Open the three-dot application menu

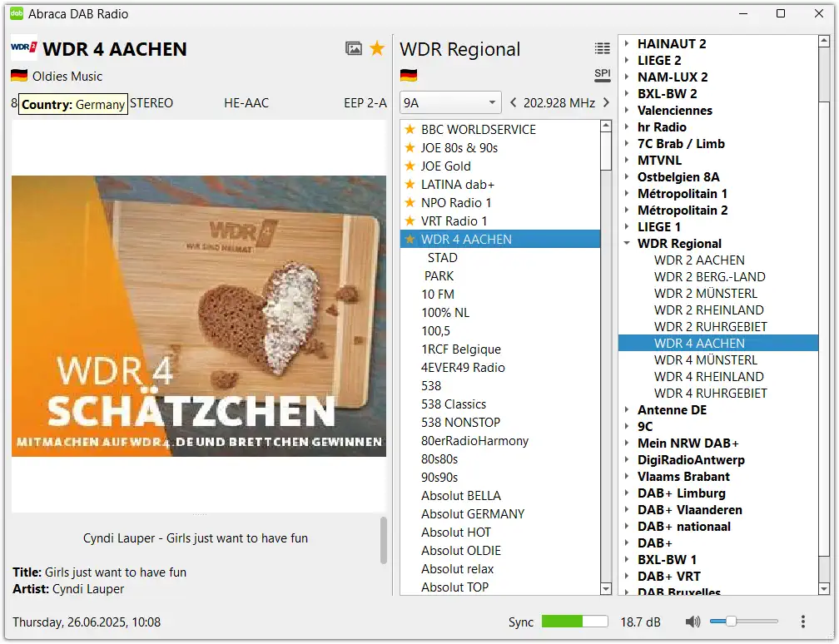[x=802, y=621]
